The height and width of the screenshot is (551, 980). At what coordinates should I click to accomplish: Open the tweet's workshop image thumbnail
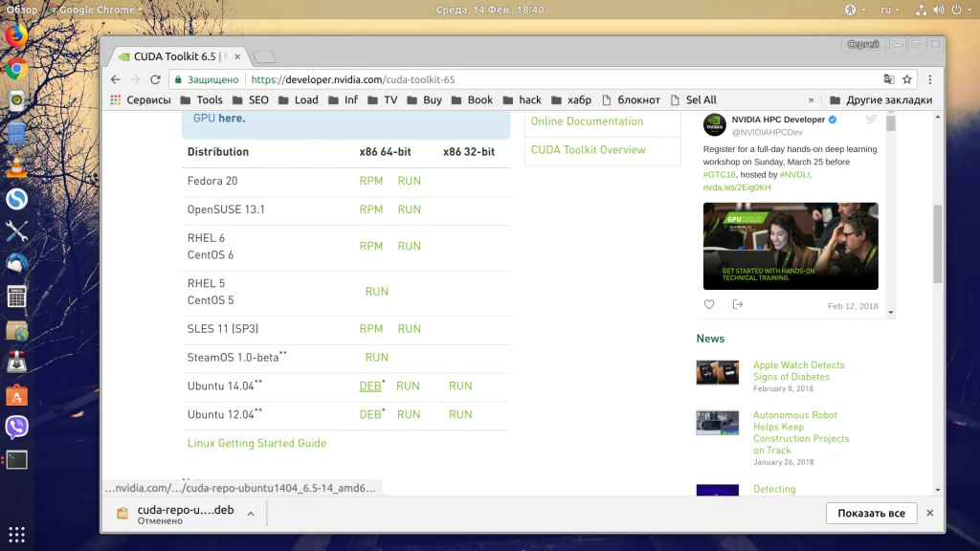(791, 246)
